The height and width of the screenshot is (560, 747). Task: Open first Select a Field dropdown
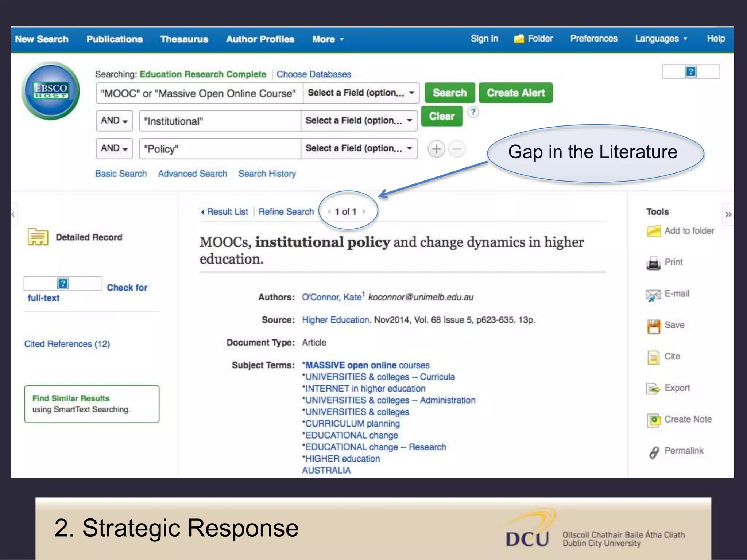[x=361, y=93]
